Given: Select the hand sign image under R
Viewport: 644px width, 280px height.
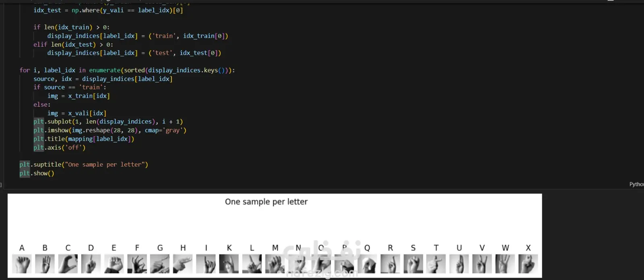Looking at the screenshot, I should 390,264.
